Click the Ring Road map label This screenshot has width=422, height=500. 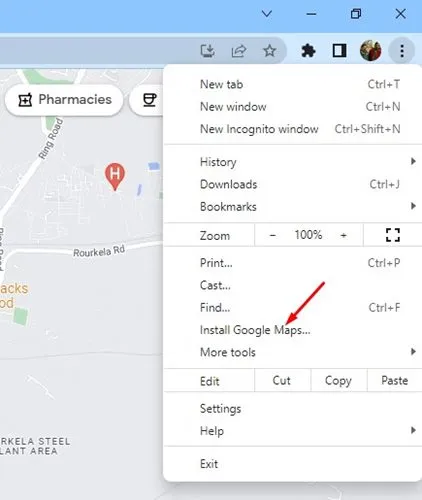point(51,138)
